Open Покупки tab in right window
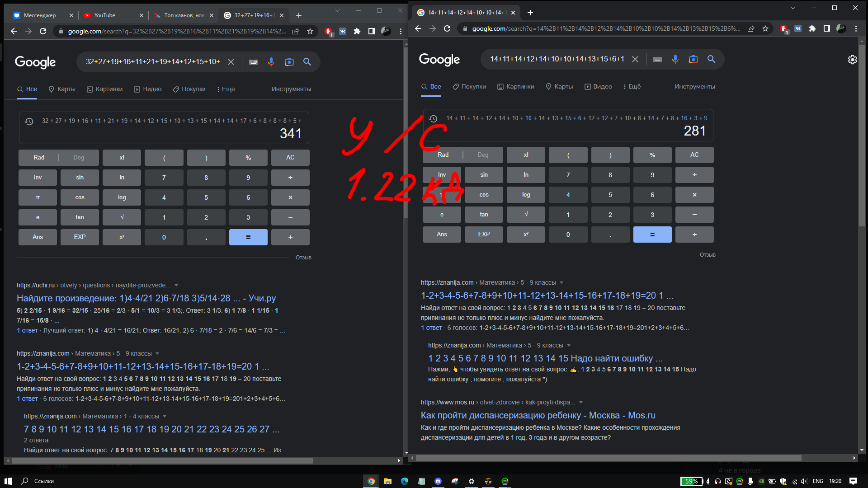868x488 pixels. point(469,87)
